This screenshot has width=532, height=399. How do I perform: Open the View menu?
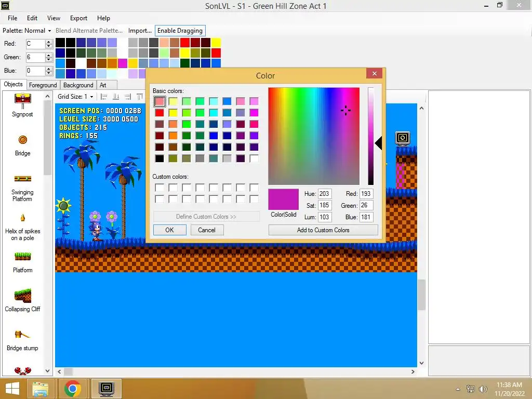pos(54,18)
